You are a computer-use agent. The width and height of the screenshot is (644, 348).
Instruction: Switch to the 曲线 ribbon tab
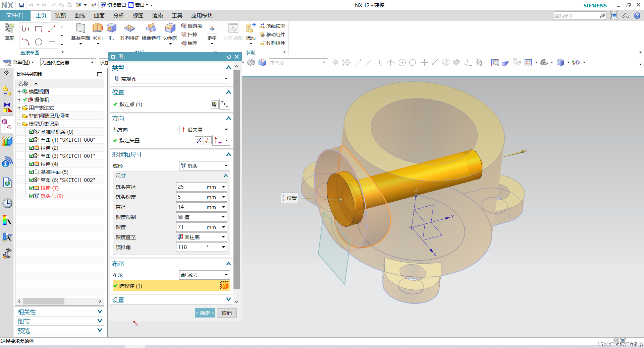pyautogui.click(x=80, y=15)
